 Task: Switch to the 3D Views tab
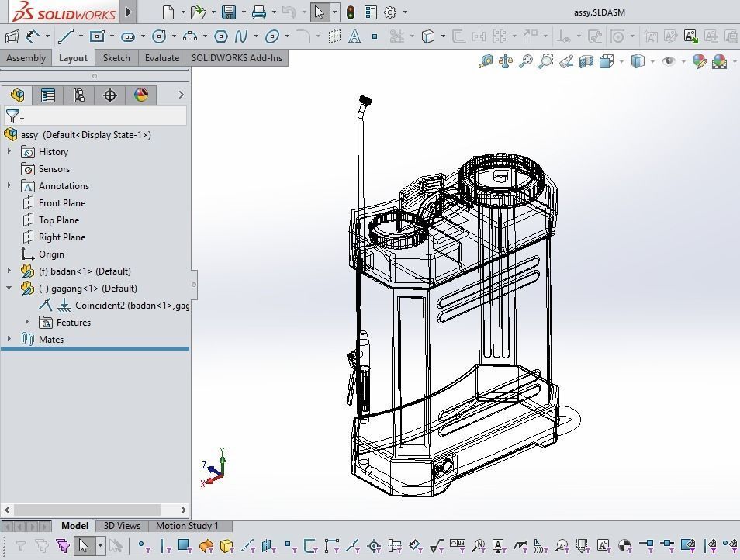point(122,526)
